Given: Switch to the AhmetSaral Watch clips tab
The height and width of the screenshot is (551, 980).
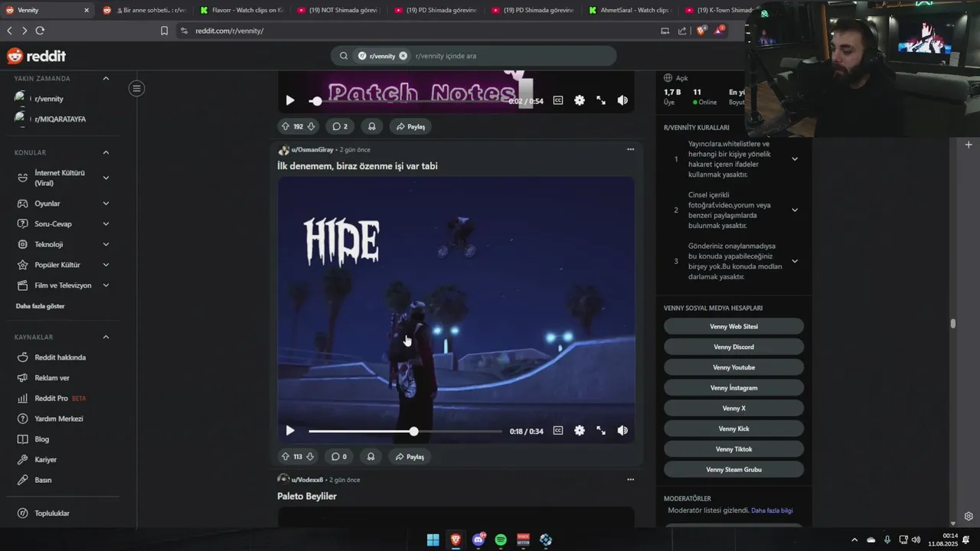Looking at the screenshot, I should 631,10.
